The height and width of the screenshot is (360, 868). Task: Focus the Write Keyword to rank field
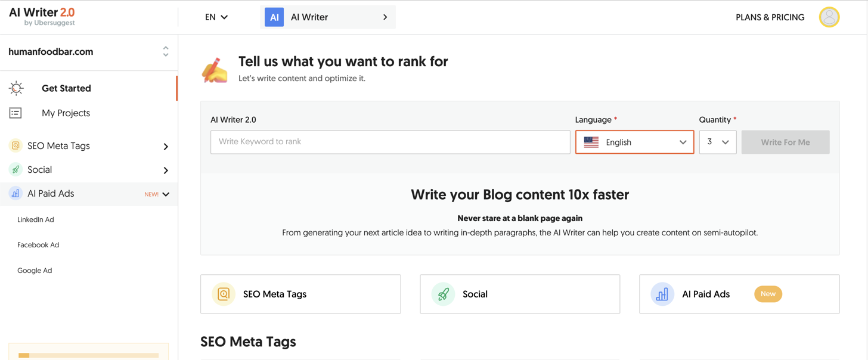[x=390, y=142]
